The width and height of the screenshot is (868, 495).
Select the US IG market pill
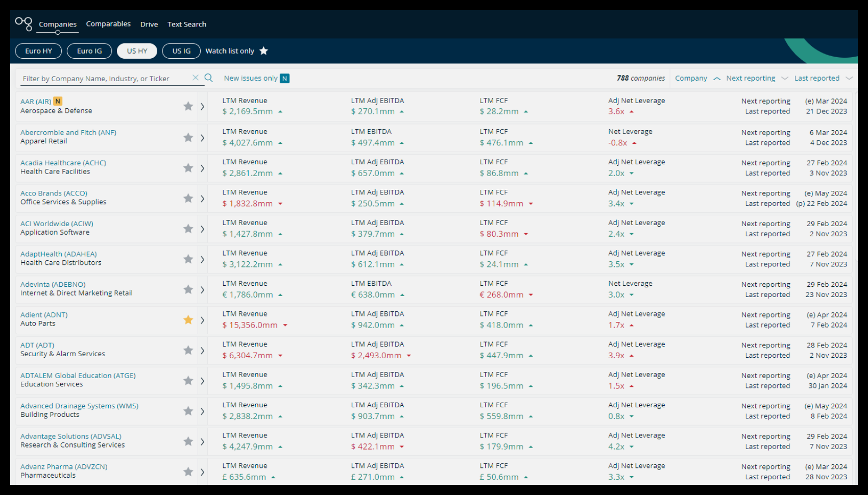click(181, 51)
